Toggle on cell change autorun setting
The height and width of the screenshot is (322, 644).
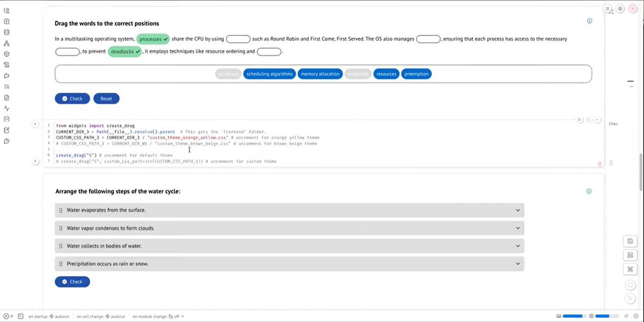pyautogui.click(x=115, y=316)
